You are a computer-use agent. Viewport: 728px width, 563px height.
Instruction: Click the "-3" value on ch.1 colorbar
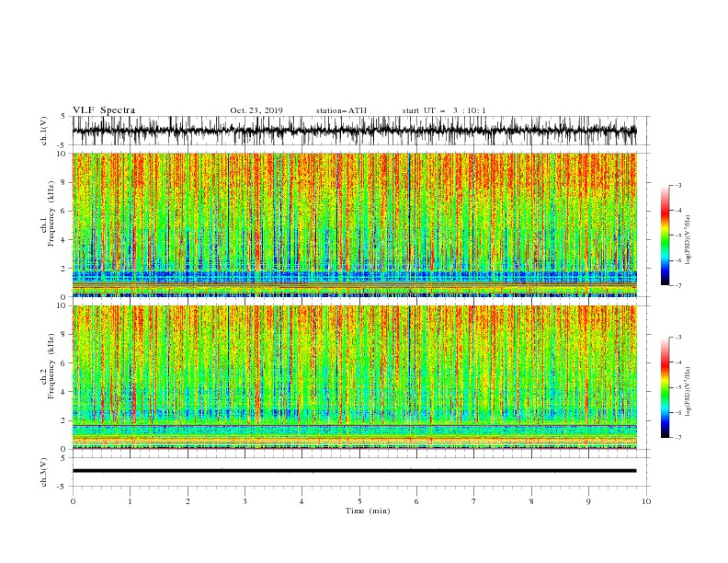pos(678,185)
